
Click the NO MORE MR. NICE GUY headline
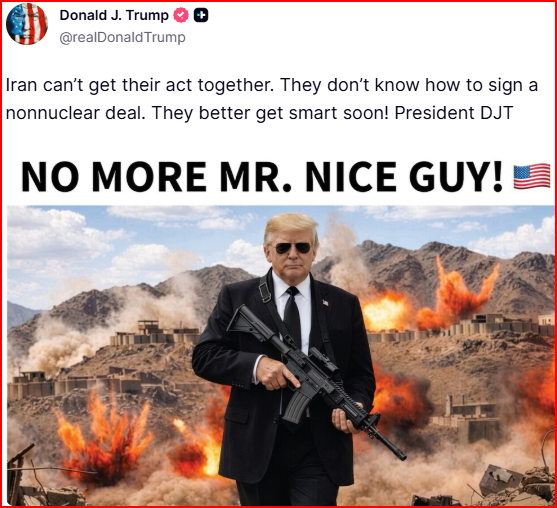pyautogui.click(x=262, y=177)
